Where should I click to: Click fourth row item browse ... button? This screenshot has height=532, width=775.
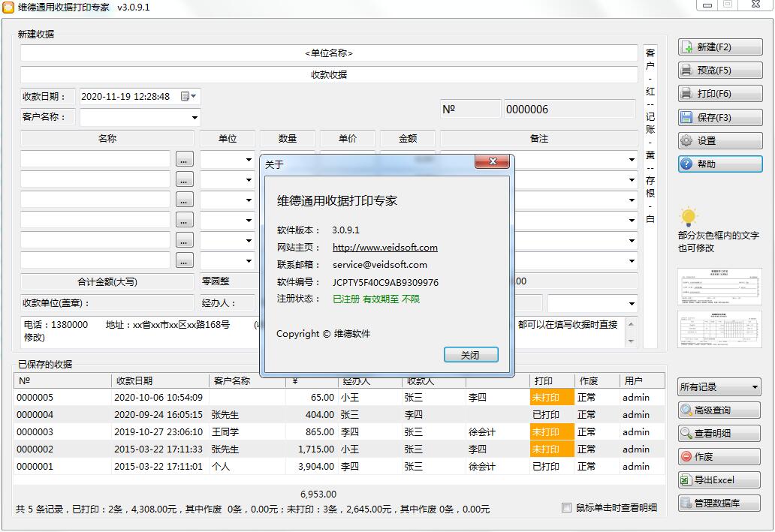pos(184,221)
